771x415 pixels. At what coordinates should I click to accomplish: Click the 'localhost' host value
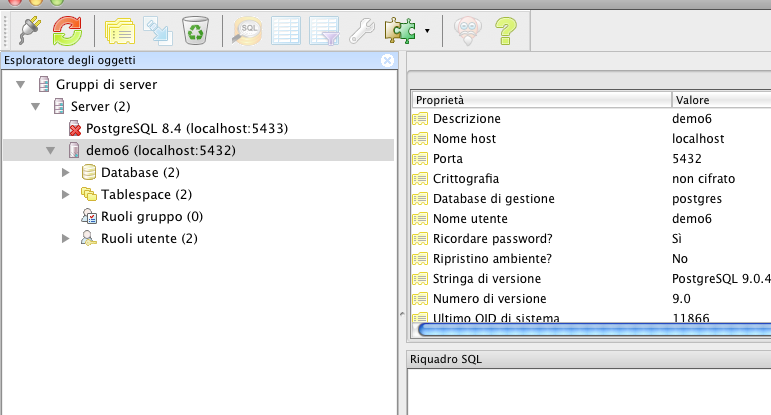coord(698,139)
